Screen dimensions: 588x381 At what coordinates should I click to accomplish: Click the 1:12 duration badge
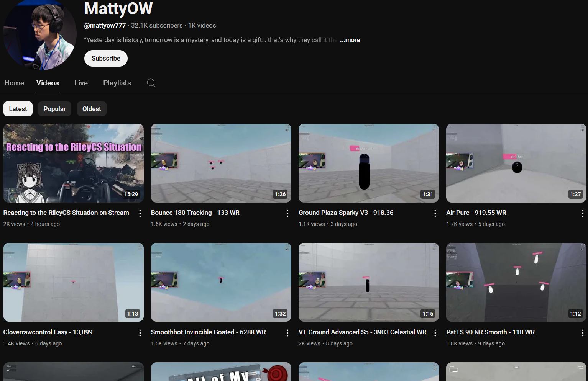point(575,314)
